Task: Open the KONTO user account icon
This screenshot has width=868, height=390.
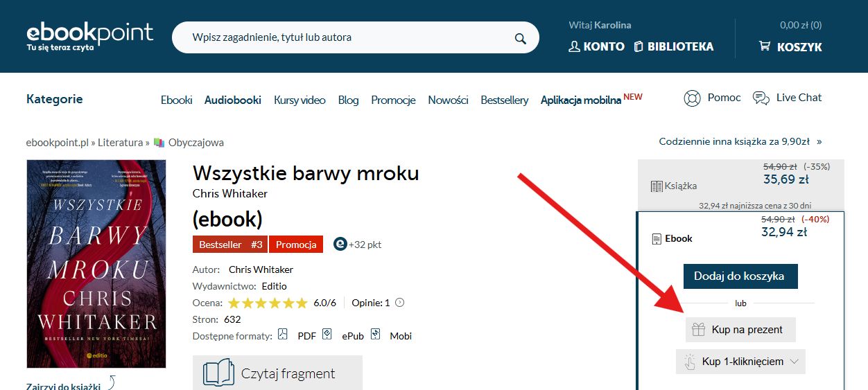Action: click(574, 46)
